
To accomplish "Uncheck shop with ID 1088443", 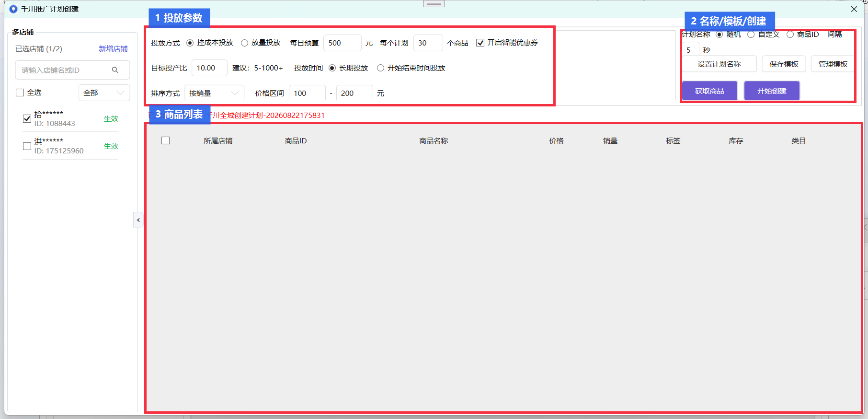I will [x=27, y=118].
